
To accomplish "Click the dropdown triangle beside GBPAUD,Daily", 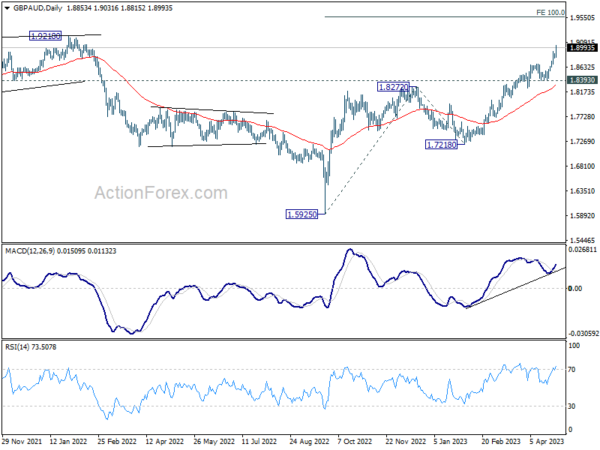I will coord(7,8).
